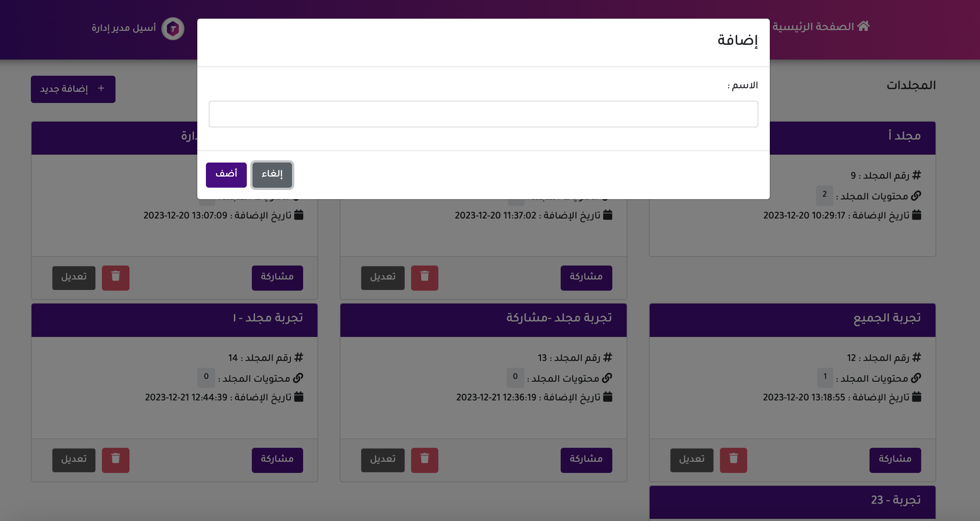The image size is (980, 521).
Task: Open الصفحة الرئيسية navigation link
Action: 813,27
